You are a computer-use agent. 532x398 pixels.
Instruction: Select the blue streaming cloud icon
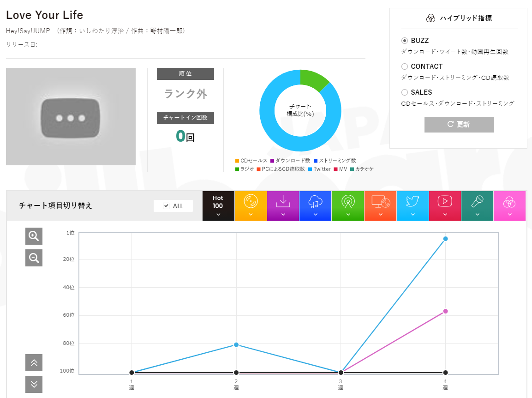(315, 201)
